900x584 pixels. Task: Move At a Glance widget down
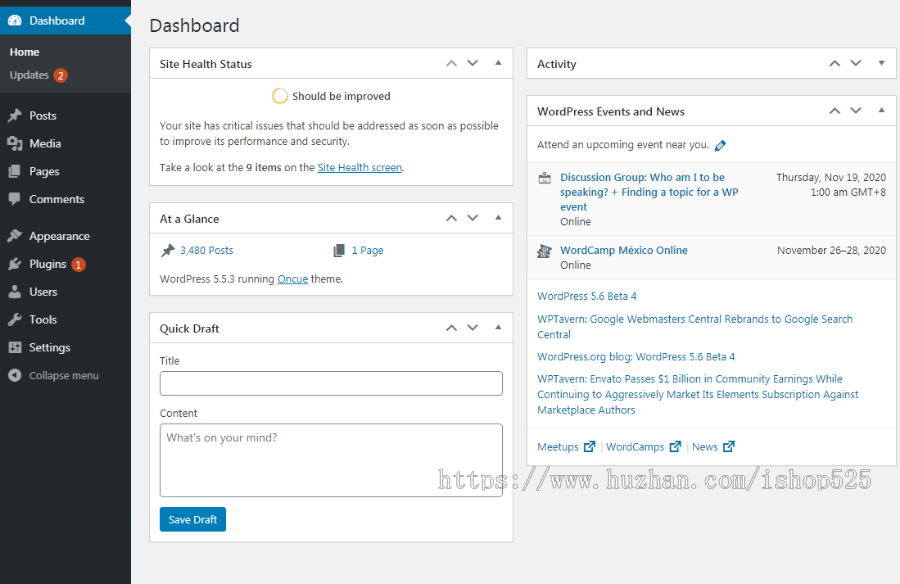click(x=472, y=218)
